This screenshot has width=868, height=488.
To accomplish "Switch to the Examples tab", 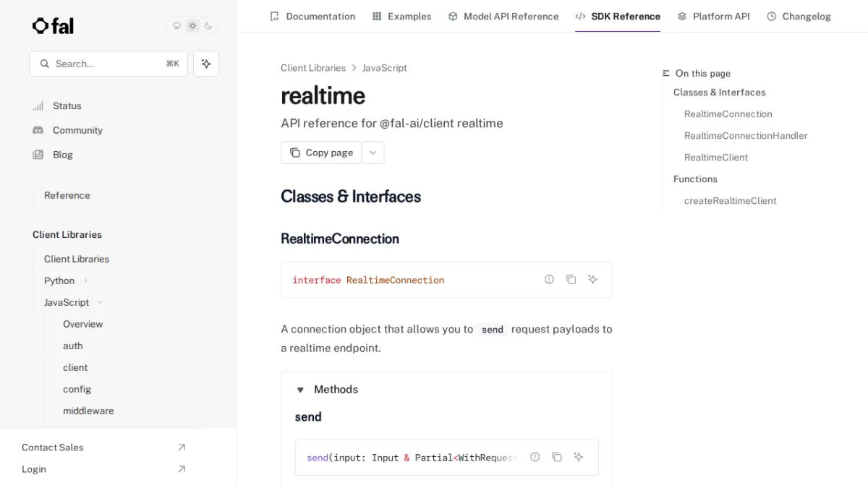I will click(x=401, y=16).
